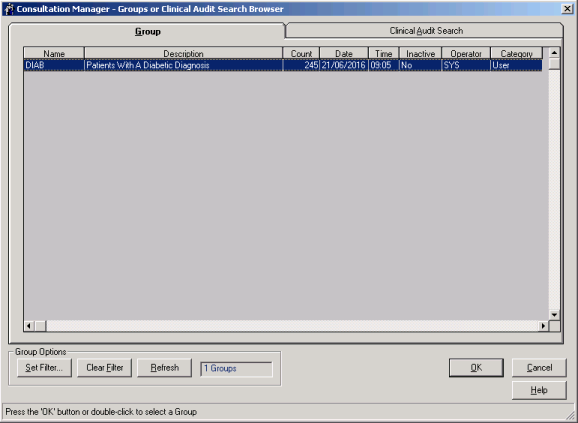The height and width of the screenshot is (423, 578).
Task: Click the vertical scrollbar up arrow
Action: click(x=554, y=53)
